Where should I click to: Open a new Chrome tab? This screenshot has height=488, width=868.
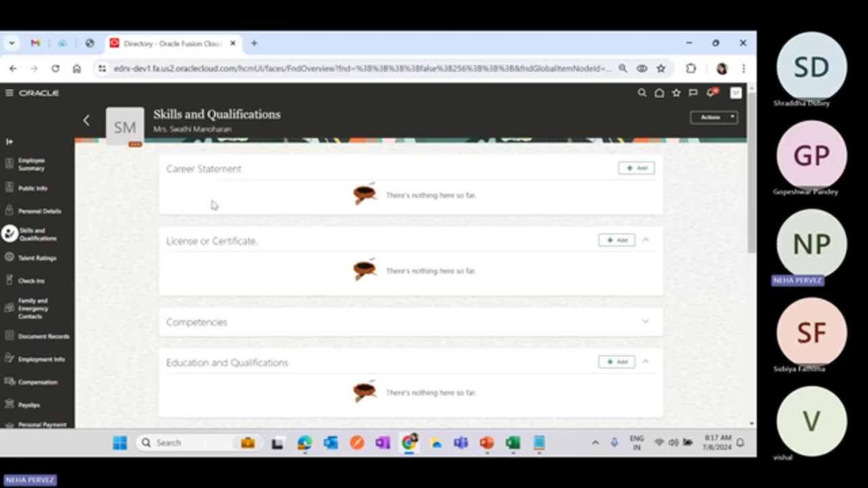[254, 43]
